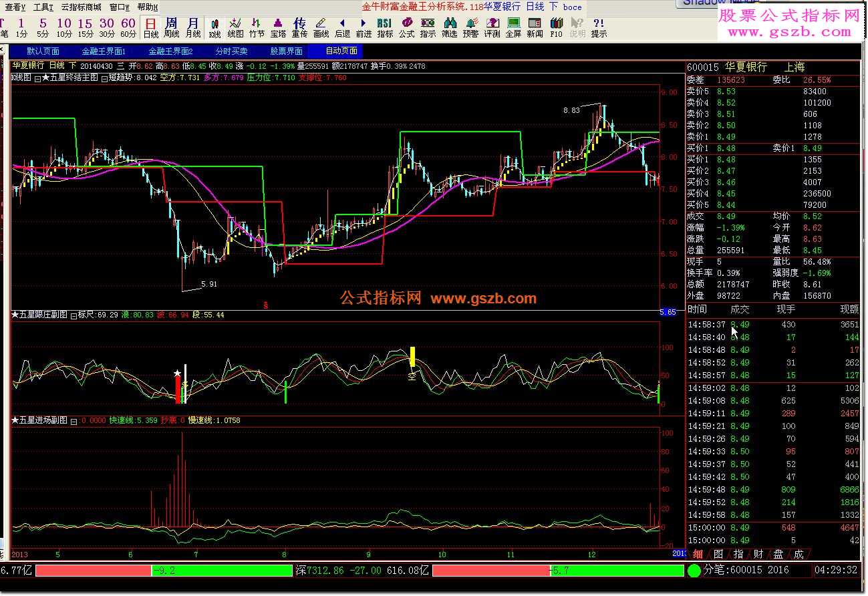Open the 筛选 binoculars stock screener
The image size is (868, 596).
coord(449,27)
